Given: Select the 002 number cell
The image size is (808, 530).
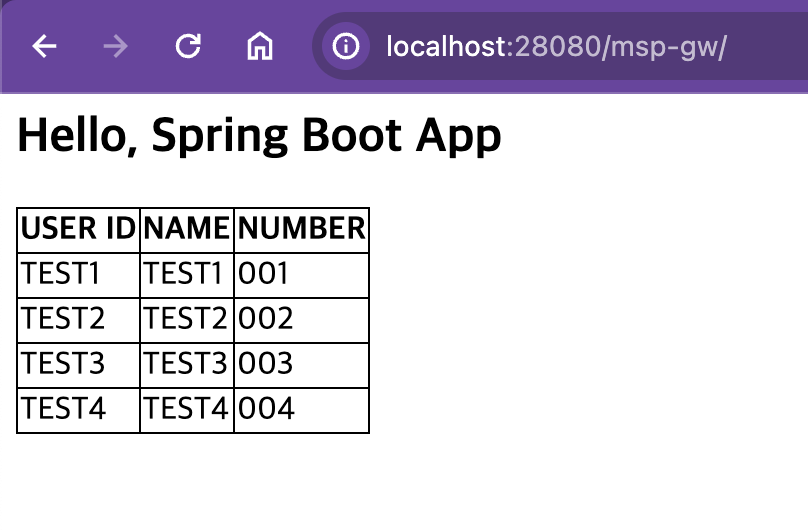Looking at the screenshot, I should click(x=301, y=320).
